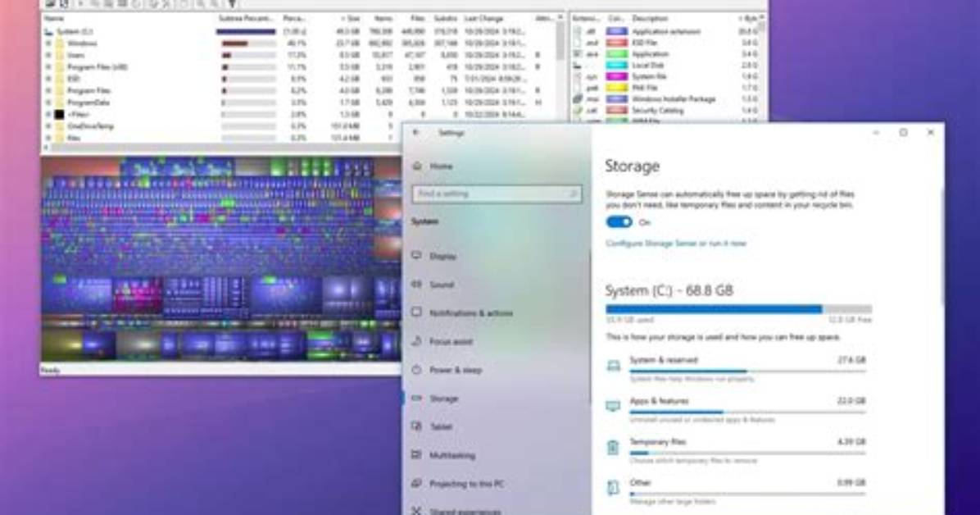Open Focus assist moon icon
980x515 pixels.
click(x=417, y=341)
